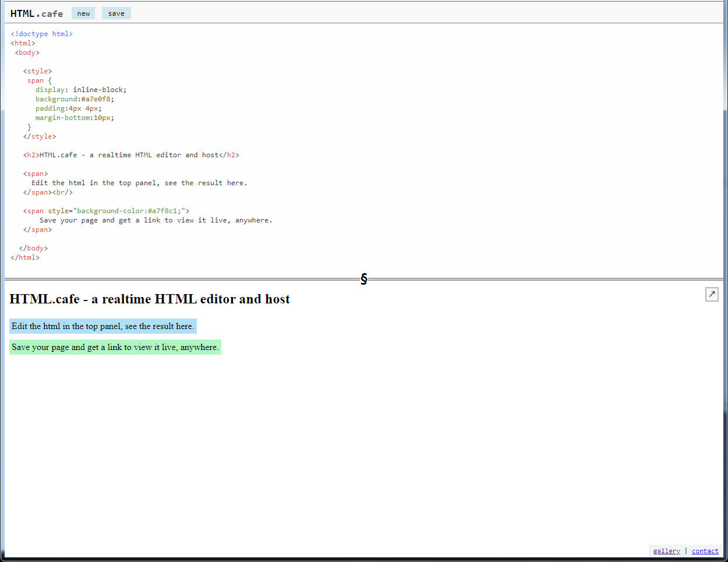Click the background hex value #a7e0f8 in the CSS
Viewport: 728px width, 562px height.
click(x=96, y=98)
